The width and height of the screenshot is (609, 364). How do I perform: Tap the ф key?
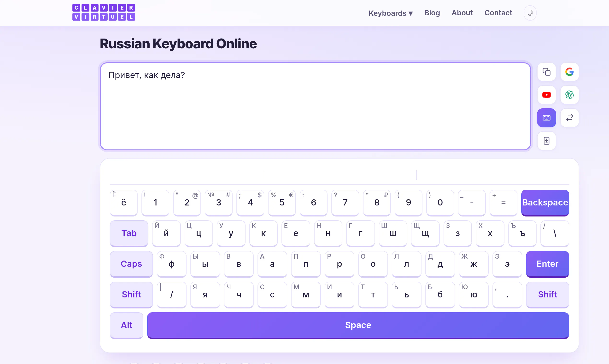[171, 264]
